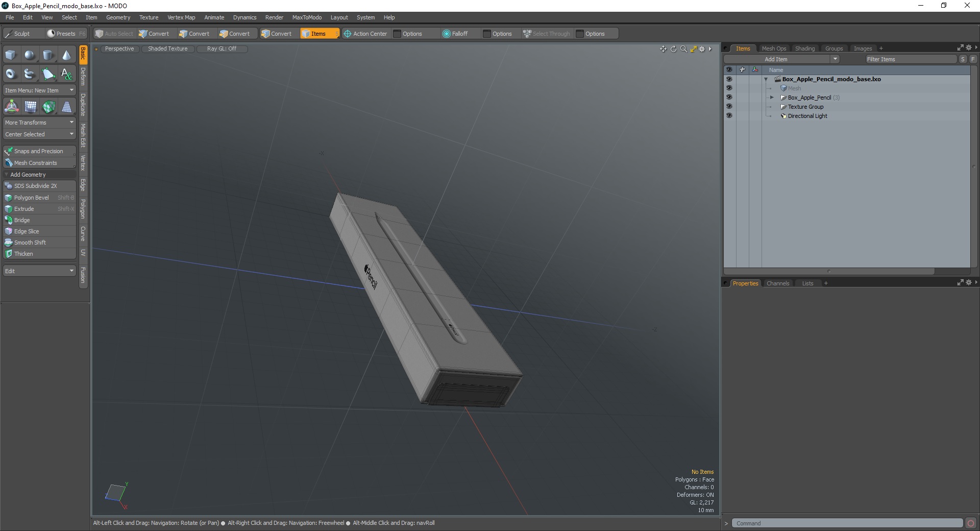Open the MaxToModo menu

pos(307,17)
